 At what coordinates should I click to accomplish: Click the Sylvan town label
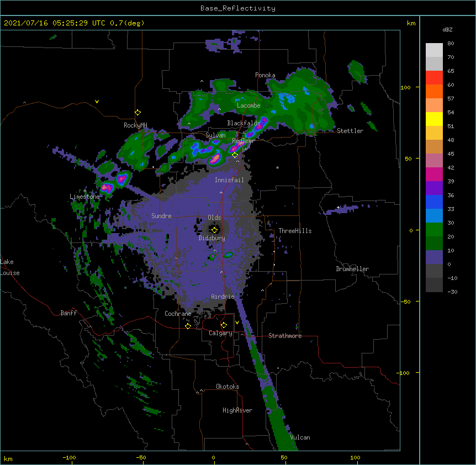(215, 135)
